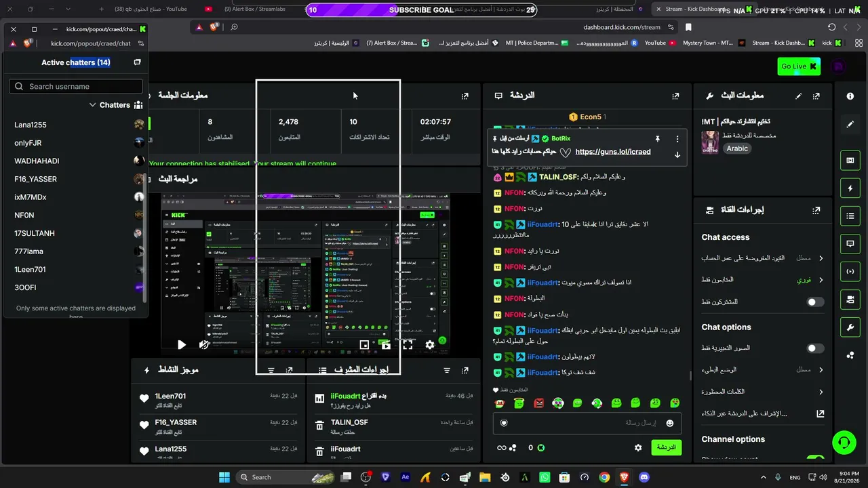The image size is (868, 488).
Task: Open the info icon in the right sidebar
Action: click(x=850, y=96)
